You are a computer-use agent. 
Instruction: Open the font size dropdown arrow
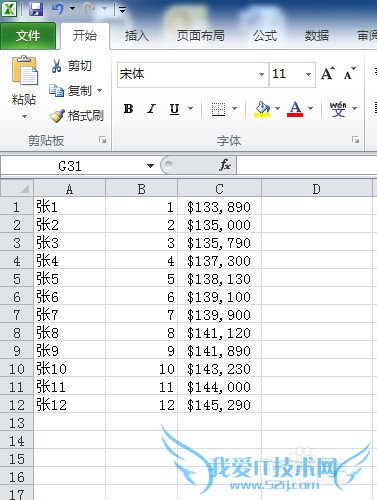309,74
